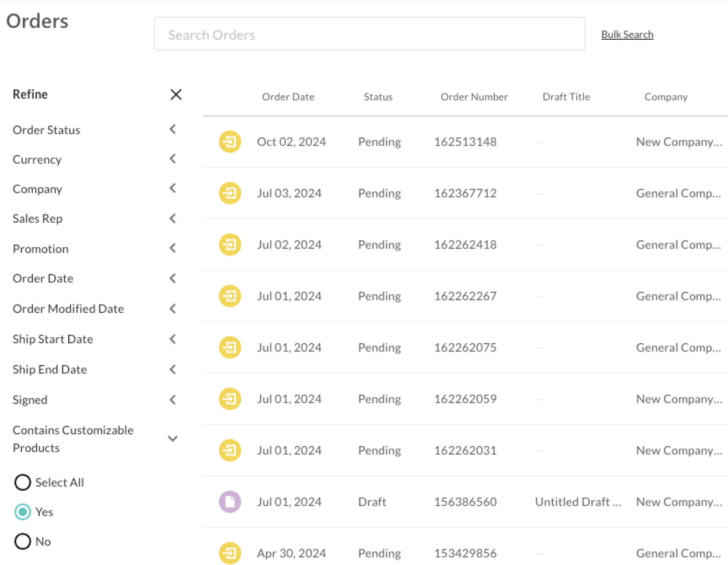This screenshot has height=565, width=728.
Task: Sort by Draft Title column header
Action: coord(566,97)
